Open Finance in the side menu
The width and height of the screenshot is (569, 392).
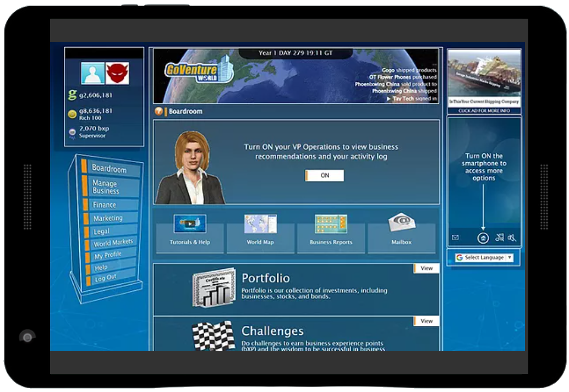110,205
